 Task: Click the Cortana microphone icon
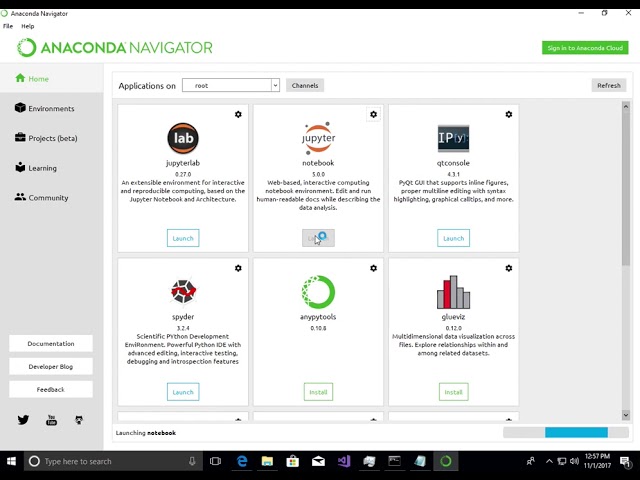point(192,461)
